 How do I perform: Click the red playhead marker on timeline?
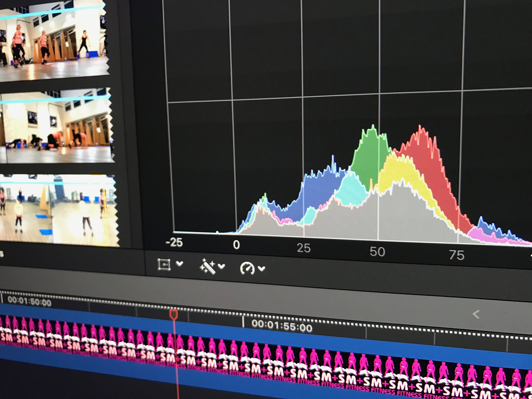174,315
